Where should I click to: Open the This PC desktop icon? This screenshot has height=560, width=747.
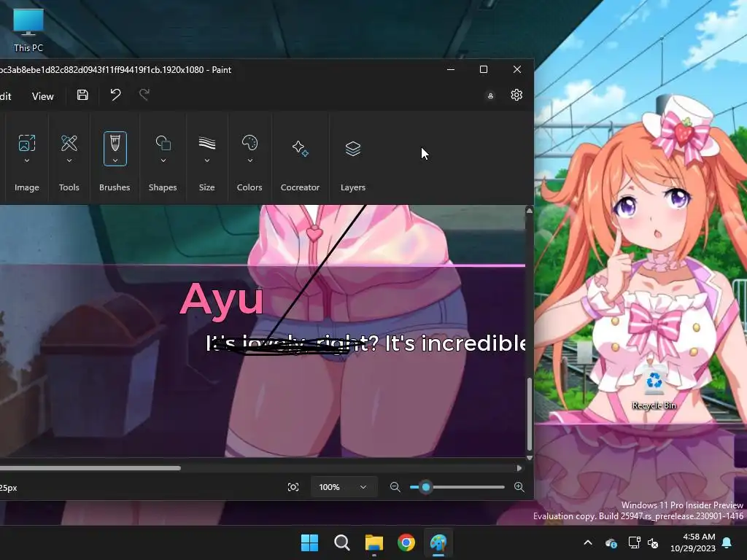point(28,31)
